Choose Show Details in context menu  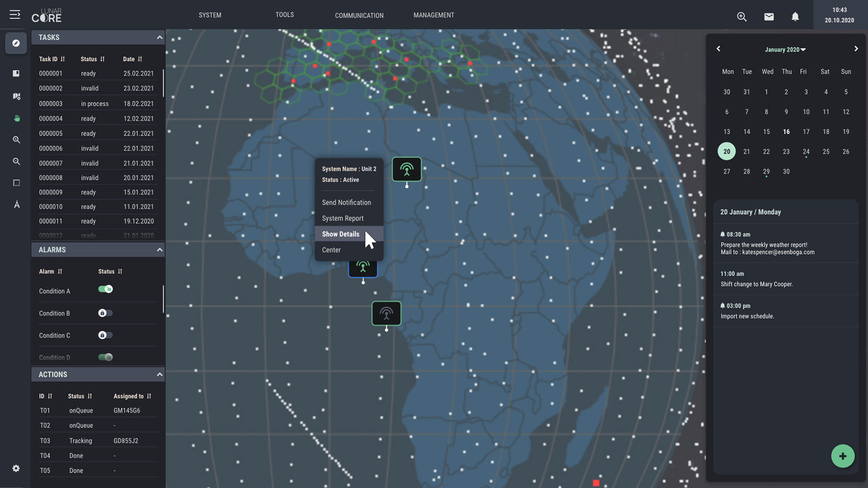349,234
